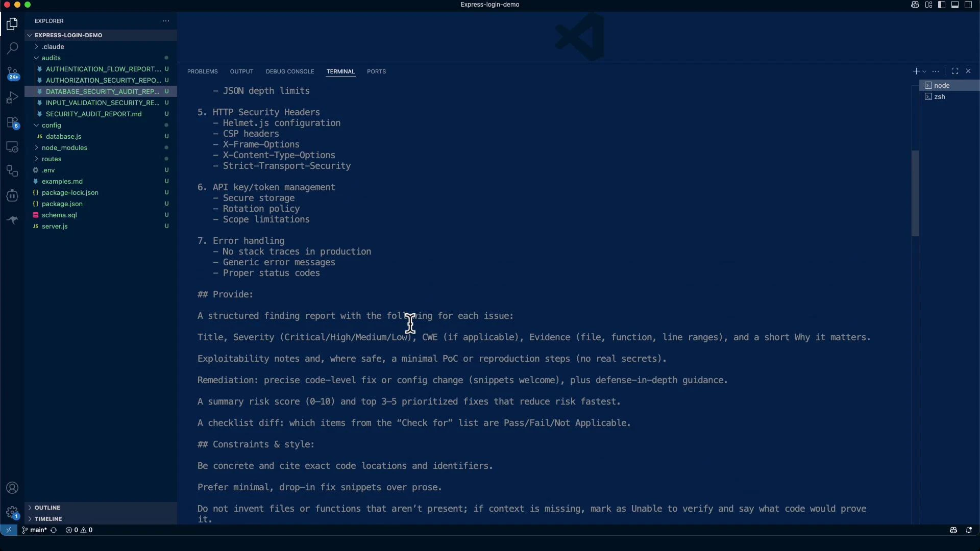Click the '## Provide:' line in terminal
Viewport: 980px width, 551px height.
pyautogui.click(x=225, y=294)
